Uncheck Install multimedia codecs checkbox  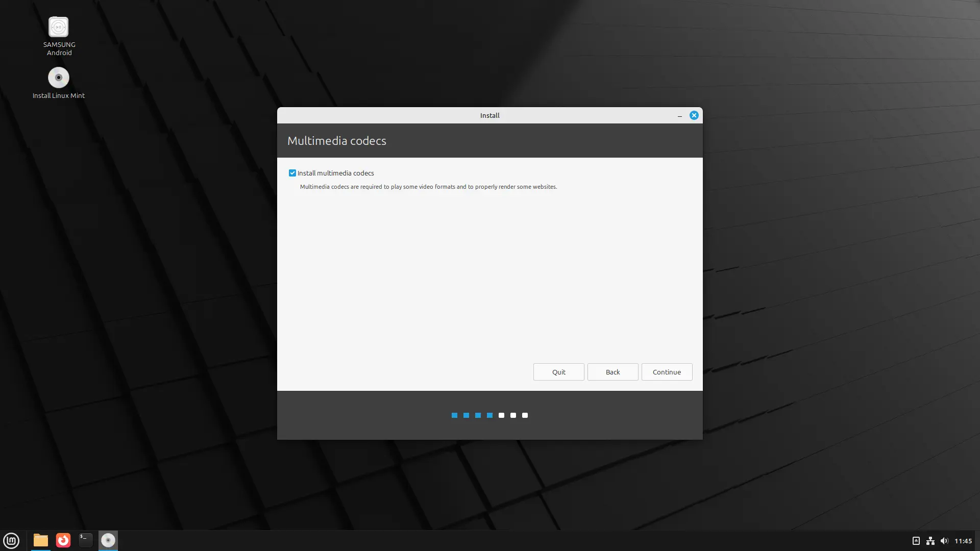click(x=292, y=173)
